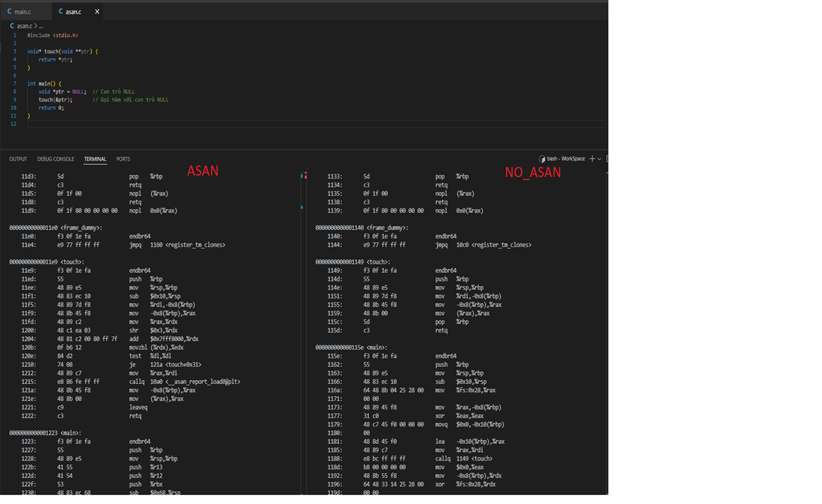Click line number 7 in the gutter

[14, 84]
